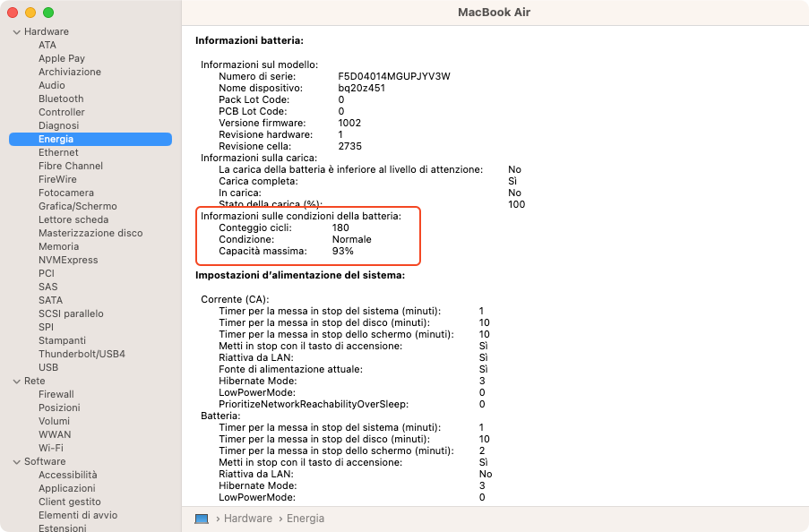Image resolution: width=809 pixels, height=532 pixels.
Task: Click serial number F5D04014MGUPJYV3W
Action: [394, 76]
